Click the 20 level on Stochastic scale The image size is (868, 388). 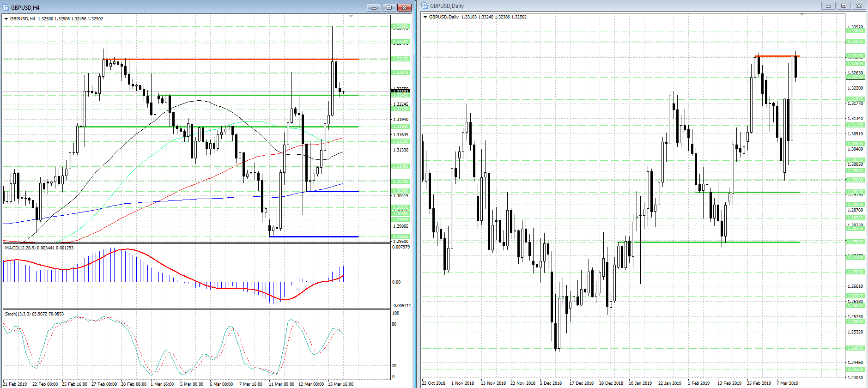(x=394, y=366)
